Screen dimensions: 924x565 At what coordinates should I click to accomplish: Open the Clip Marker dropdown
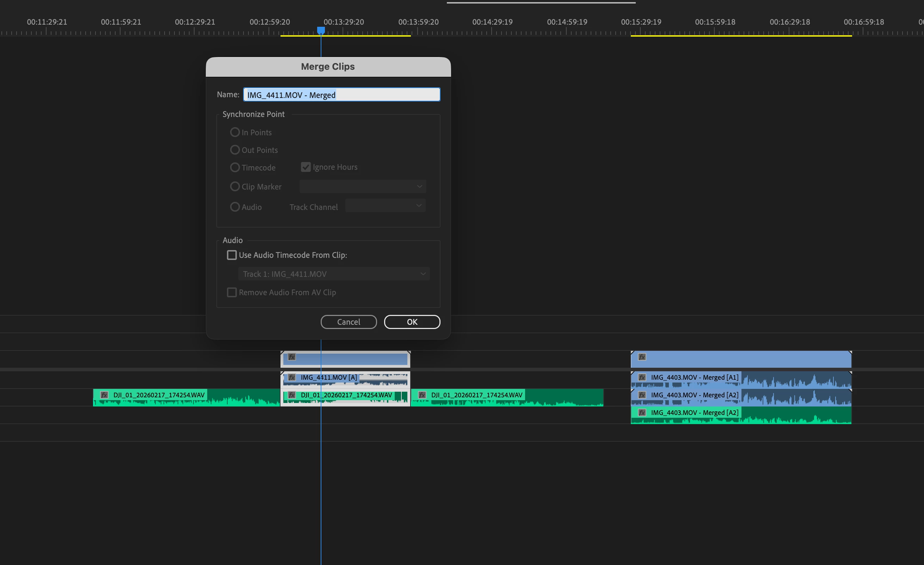(x=363, y=186)
